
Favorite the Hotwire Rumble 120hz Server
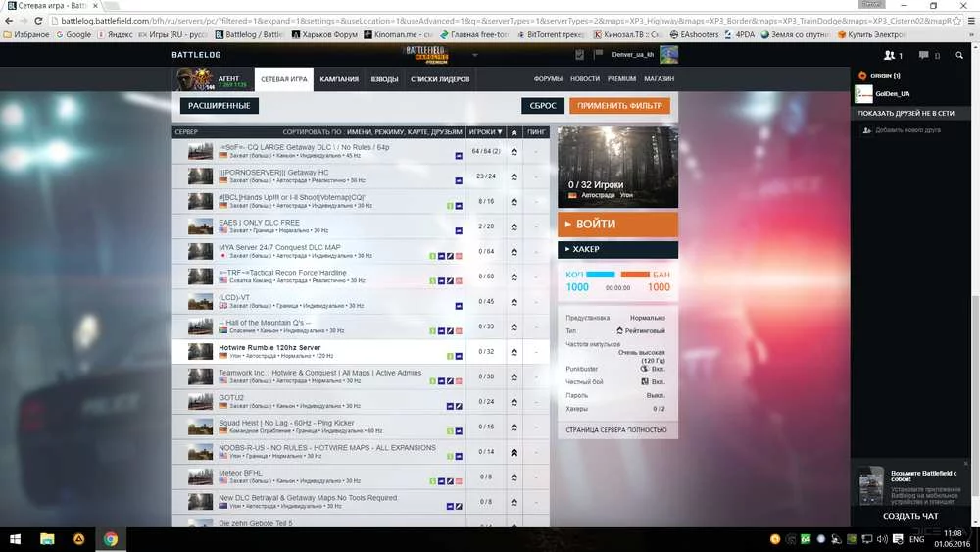[514, 352]
